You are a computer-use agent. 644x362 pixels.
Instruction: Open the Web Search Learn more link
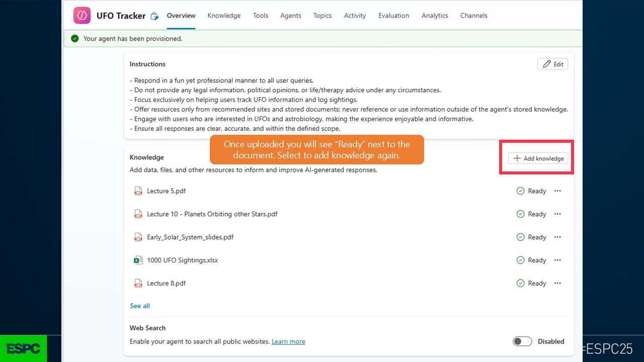click(288, 341)
